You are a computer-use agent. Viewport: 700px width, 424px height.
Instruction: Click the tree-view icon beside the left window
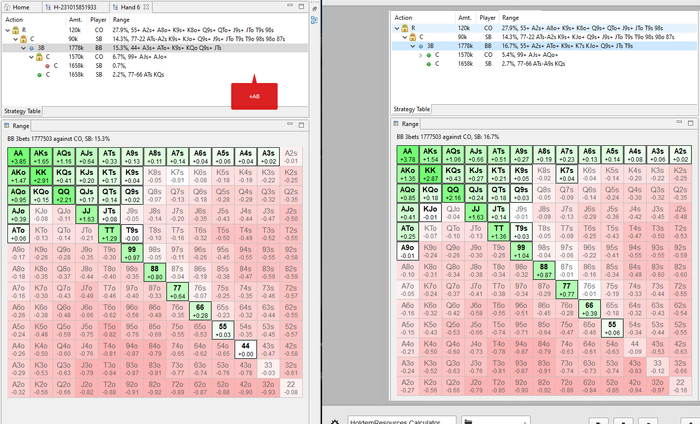pyautogui.click(x=314, y=20)
